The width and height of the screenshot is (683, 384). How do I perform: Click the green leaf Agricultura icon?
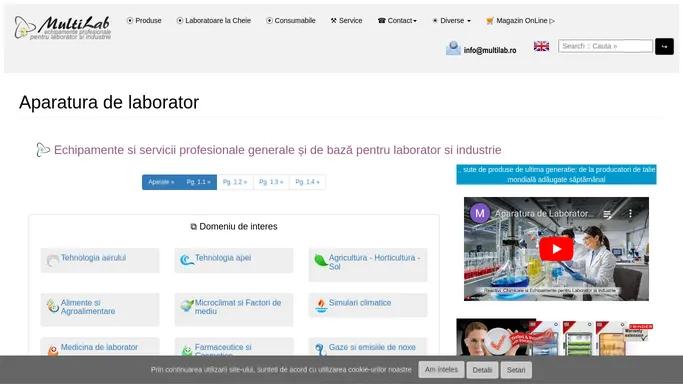point(321,260)
